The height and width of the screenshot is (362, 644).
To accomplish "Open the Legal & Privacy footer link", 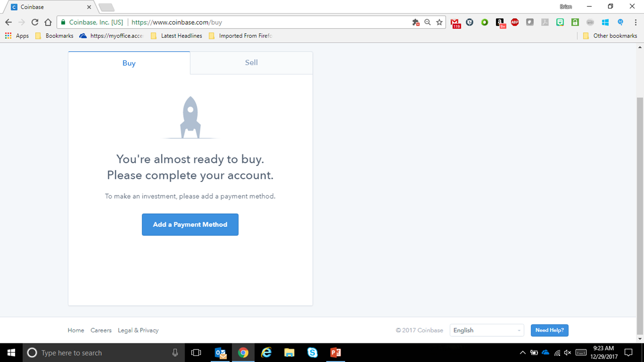I will tap(138, 330).
